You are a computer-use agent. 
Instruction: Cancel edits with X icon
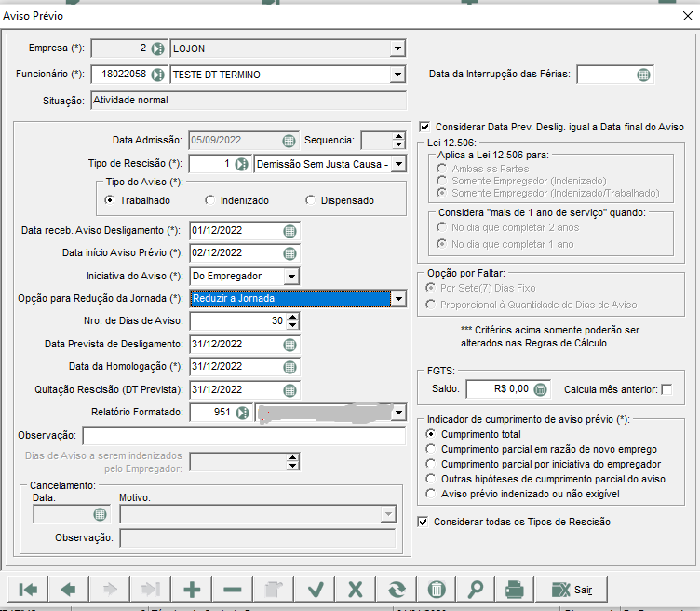tap(356, 590)
